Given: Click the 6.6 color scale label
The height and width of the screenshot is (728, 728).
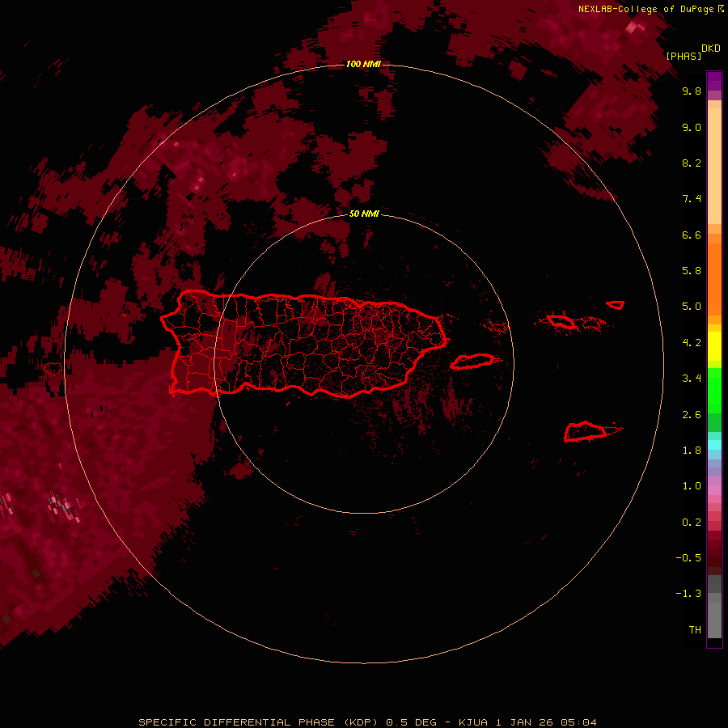Looking at the screenshot, I should click(x=692, y=235).
